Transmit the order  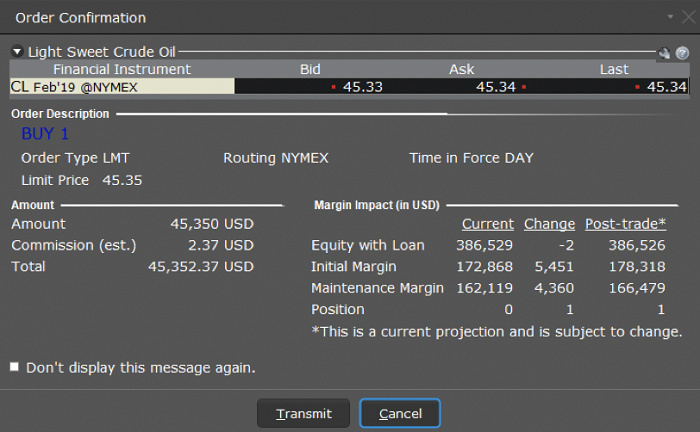point(304,413)
